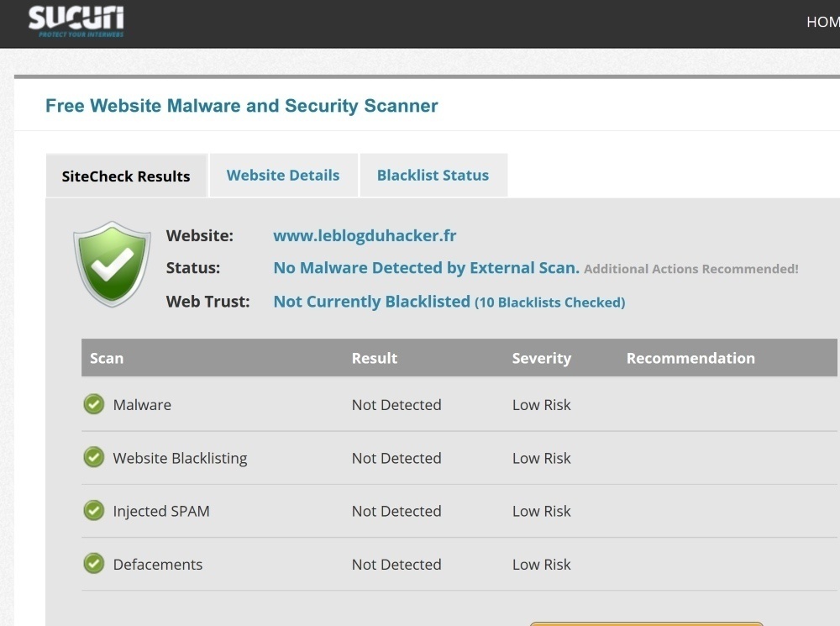This screenshot has width=840, height=626.
Task: Click the Free Website Malware and Security Scanner heading
Action: point(242,106)
